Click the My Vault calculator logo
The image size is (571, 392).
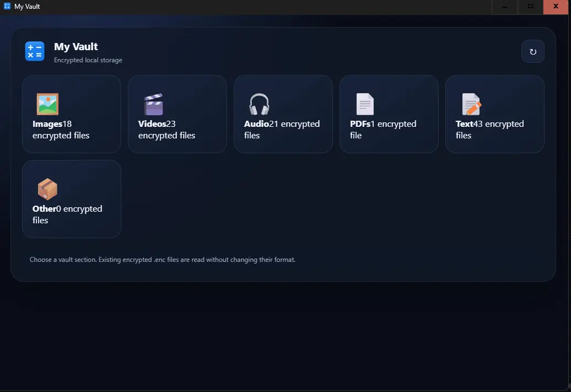[35, 51]
